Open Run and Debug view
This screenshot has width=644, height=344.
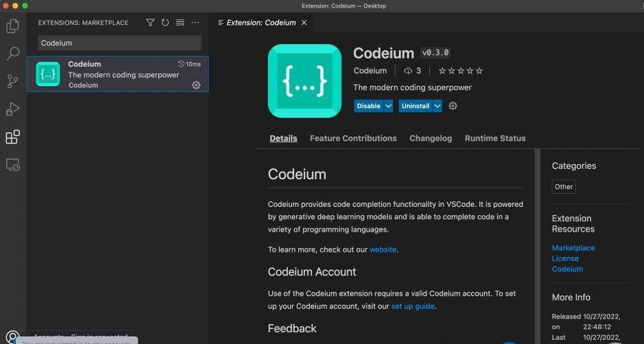pyautogui.click(x=12, y=109)
